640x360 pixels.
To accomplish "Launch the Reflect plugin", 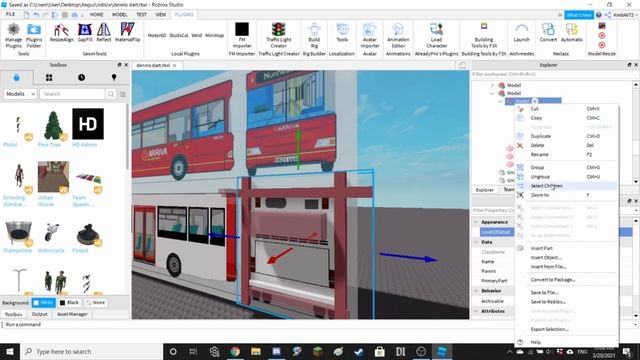I will pyautogui.click(x=104, y=33).
